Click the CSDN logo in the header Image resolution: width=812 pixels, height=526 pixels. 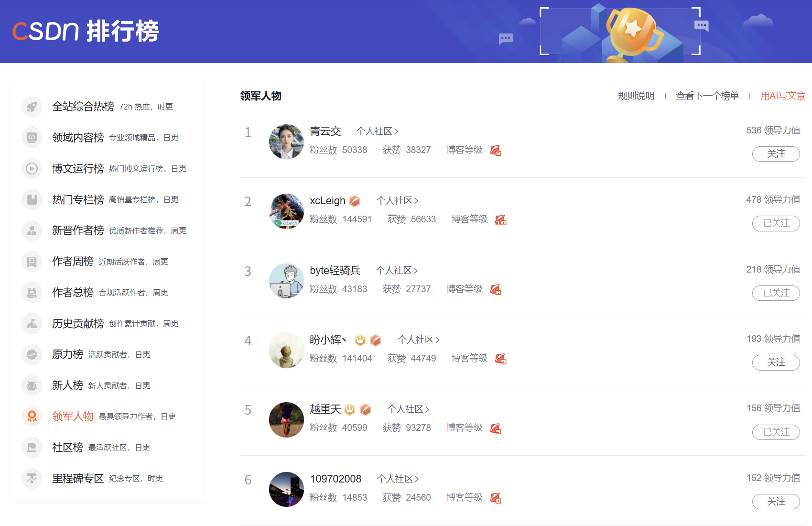45,31
